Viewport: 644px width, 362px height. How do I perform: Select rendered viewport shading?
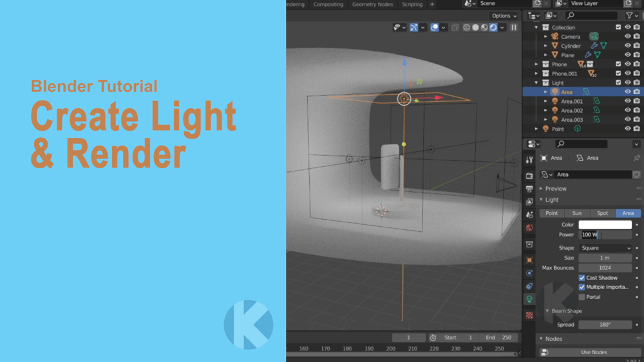[493, 28]
